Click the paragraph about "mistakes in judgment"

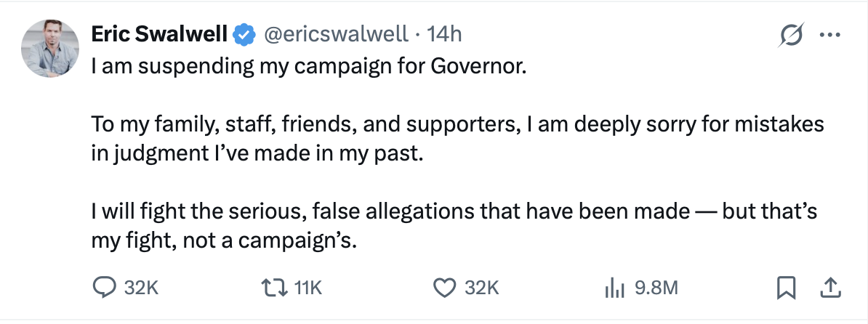coord(458,138)
